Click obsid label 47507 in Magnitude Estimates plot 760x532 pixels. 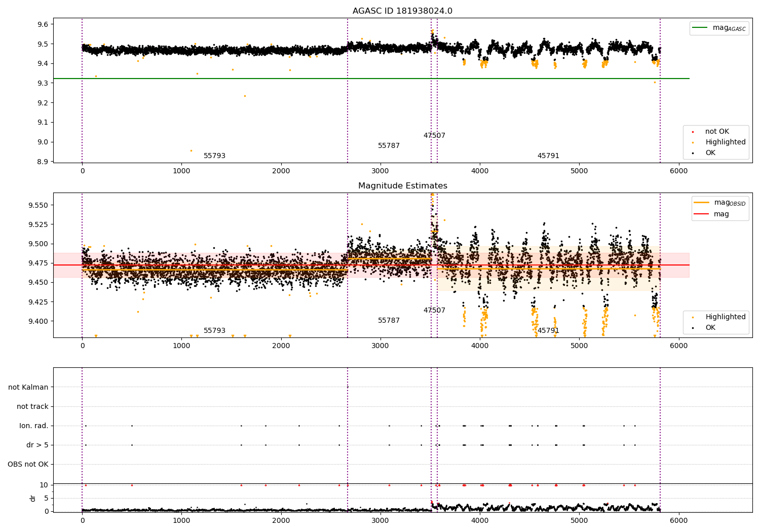click(x=434, y=311)
